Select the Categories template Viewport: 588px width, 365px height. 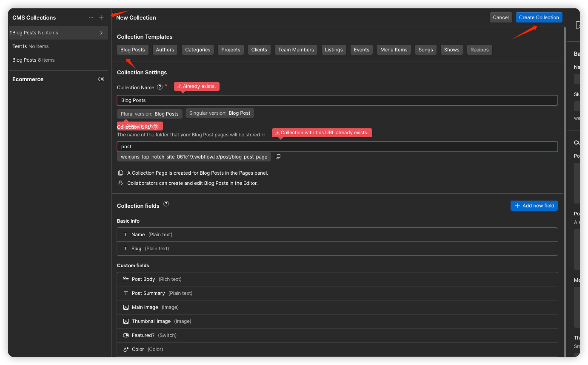click(198, 50)
